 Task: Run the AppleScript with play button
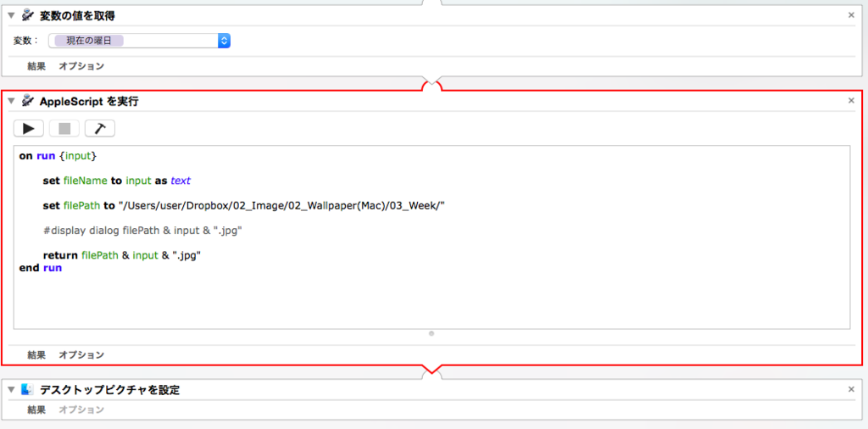(x=29, y=128)
